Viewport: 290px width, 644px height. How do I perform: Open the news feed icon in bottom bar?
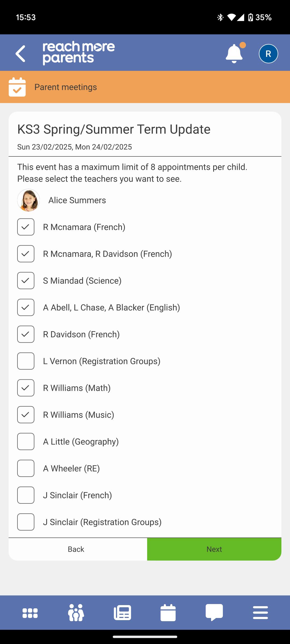point(122,613)
